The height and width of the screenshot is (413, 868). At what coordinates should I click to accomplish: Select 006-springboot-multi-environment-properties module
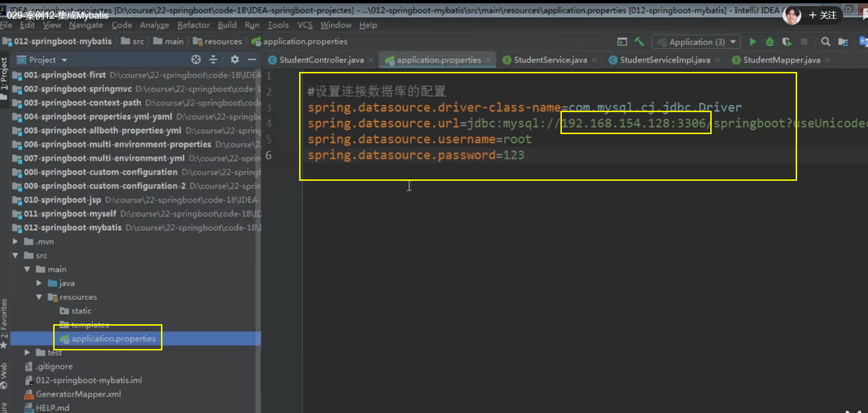point(118,144)
